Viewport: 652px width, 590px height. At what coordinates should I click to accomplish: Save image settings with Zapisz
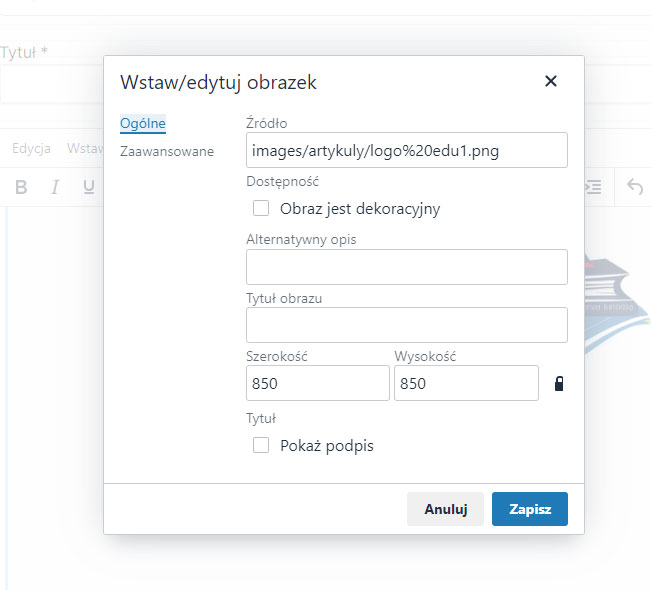click(x=529, y=509)
